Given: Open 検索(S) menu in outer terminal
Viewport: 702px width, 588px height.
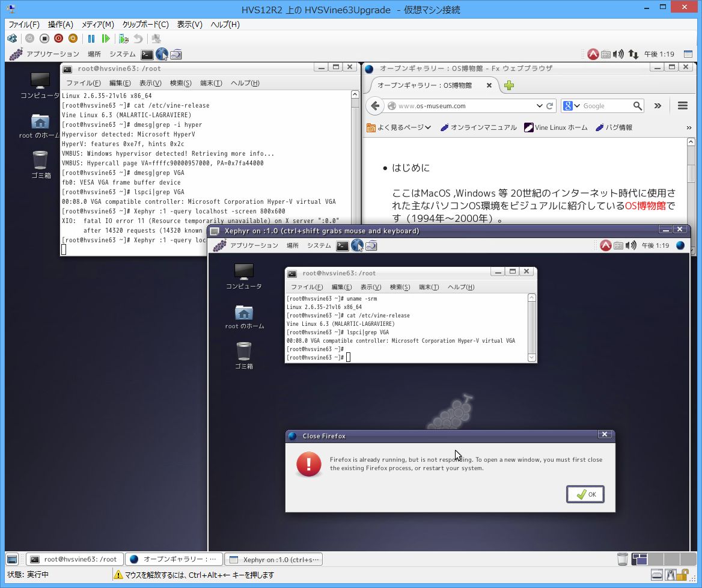Looking at the screenshot, I should pyautogui.click(x=180, y=83).
